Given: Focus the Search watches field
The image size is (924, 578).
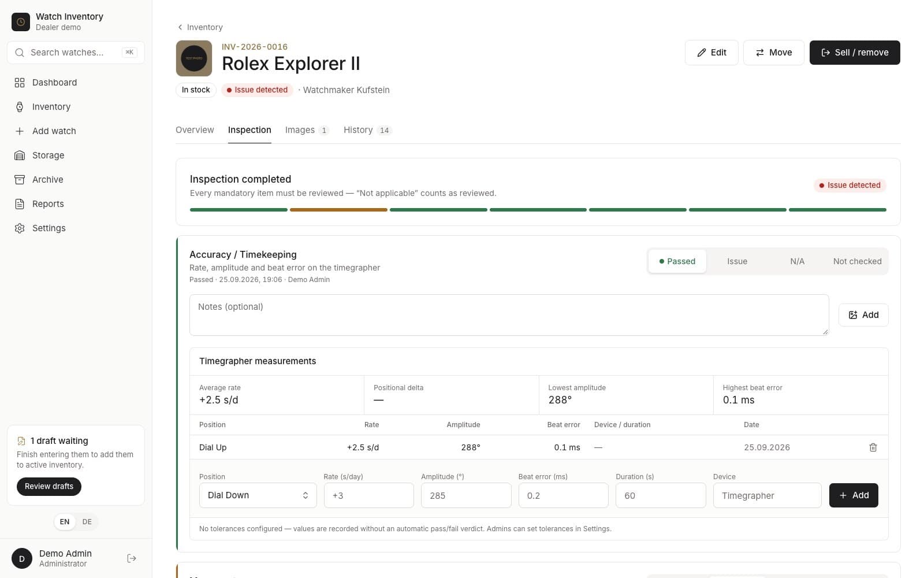Looking at the screenshot, I should coord(76,53).
